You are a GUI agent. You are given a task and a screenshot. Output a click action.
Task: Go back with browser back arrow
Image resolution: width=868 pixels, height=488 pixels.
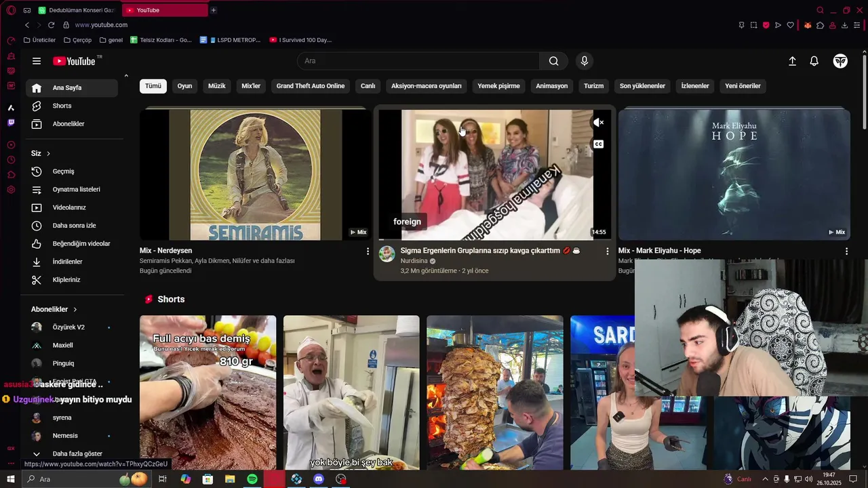[x=27, y=25]
